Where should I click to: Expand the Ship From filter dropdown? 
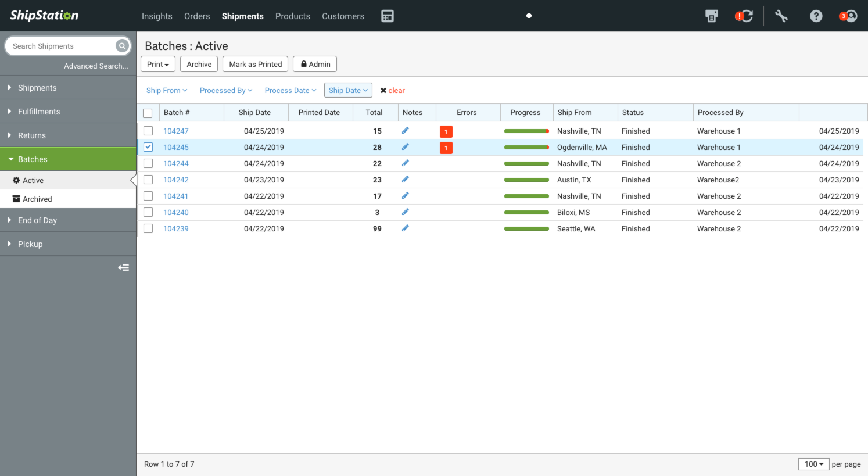coord(167,91)
